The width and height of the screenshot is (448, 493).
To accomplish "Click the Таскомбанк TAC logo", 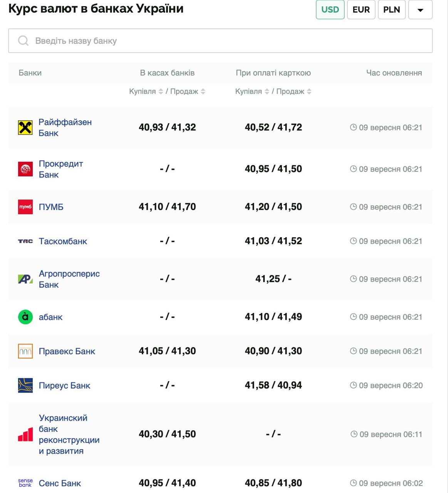I will [x=25, y=241].
